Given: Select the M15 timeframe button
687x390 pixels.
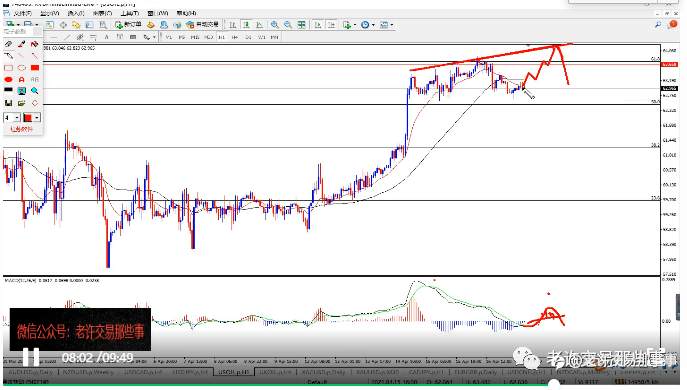Looking at the screenshot, I should pos(195,37).
